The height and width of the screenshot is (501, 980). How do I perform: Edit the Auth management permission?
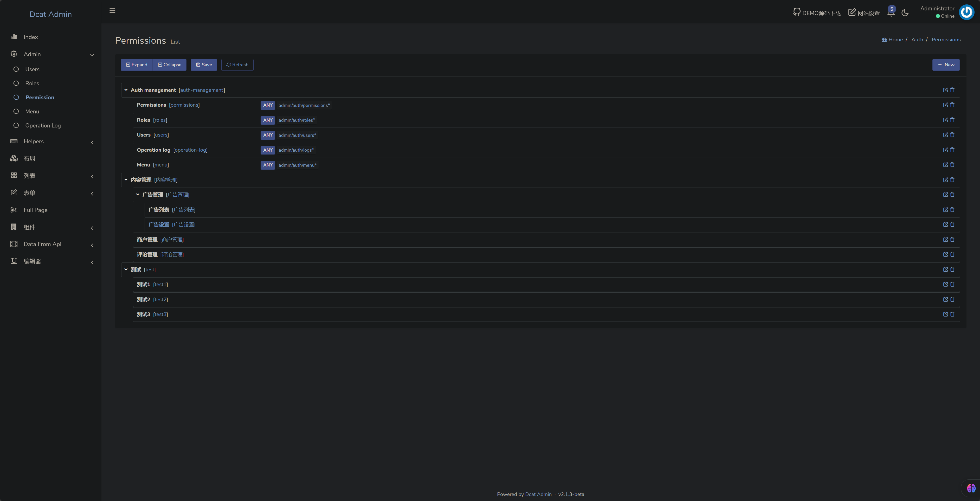point(945,90)
